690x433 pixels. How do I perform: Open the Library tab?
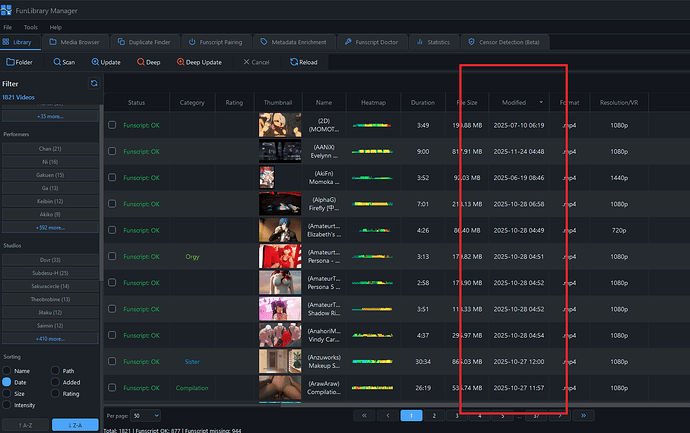(20, 42)
